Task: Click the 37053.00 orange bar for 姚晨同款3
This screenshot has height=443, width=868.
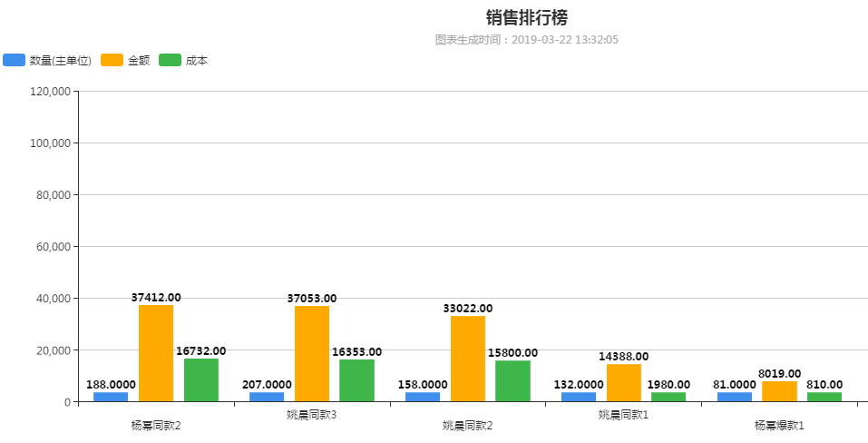Action: coord(312,354)
